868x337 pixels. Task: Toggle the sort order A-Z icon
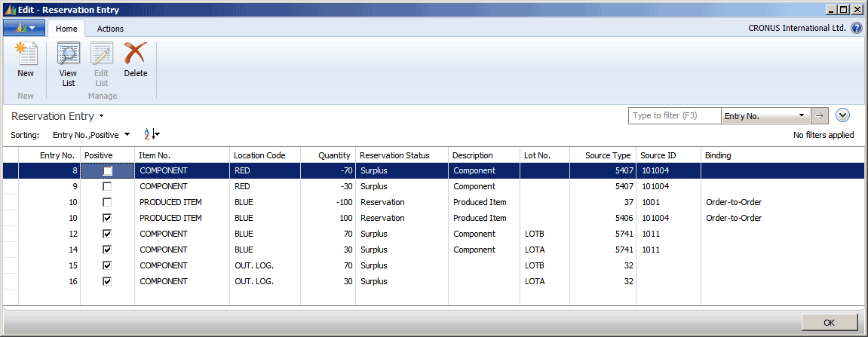click(x=152, y=134)
